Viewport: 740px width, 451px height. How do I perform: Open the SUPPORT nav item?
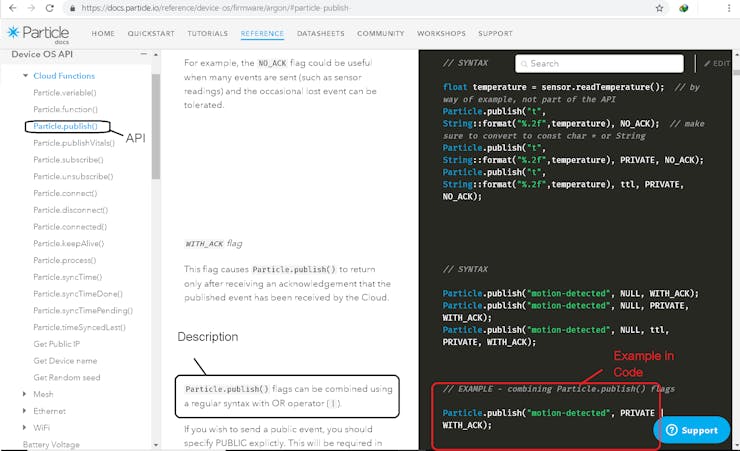(x=495, y=33)
